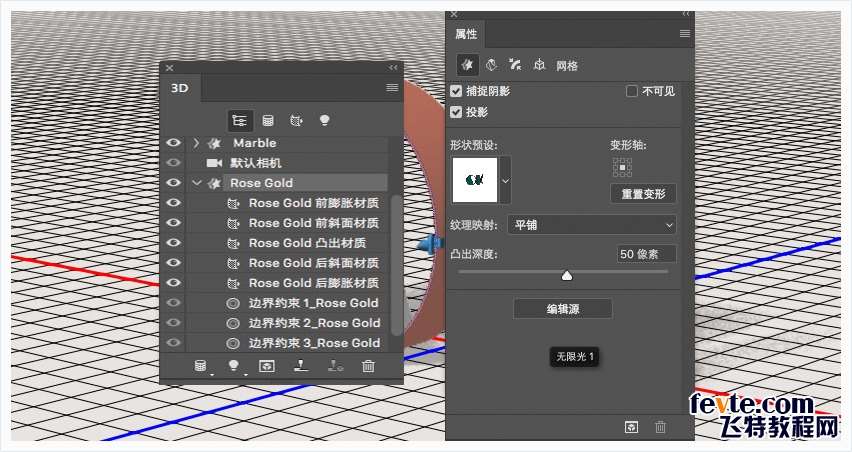Open the 属性 panel flyout menu

click(x=685, y=34)
